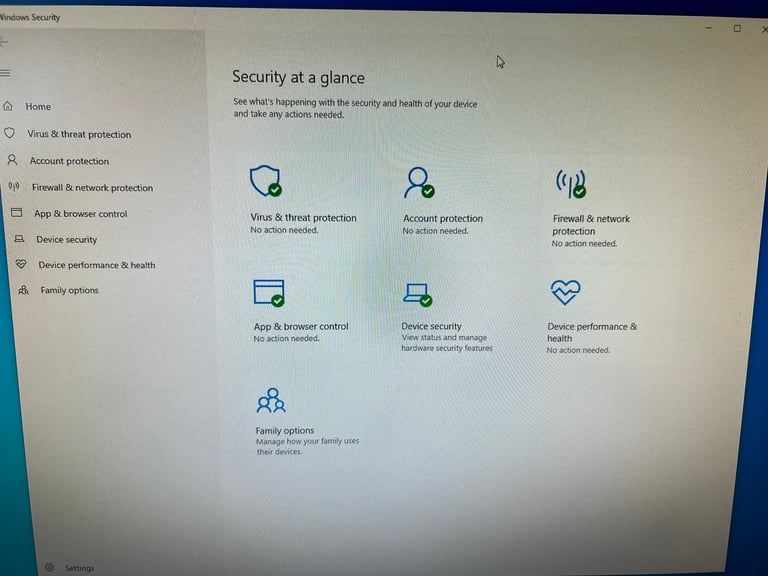Open the large Firewall & network antenna tile icon
Screen dimensions: 768x576
point(571,184)
